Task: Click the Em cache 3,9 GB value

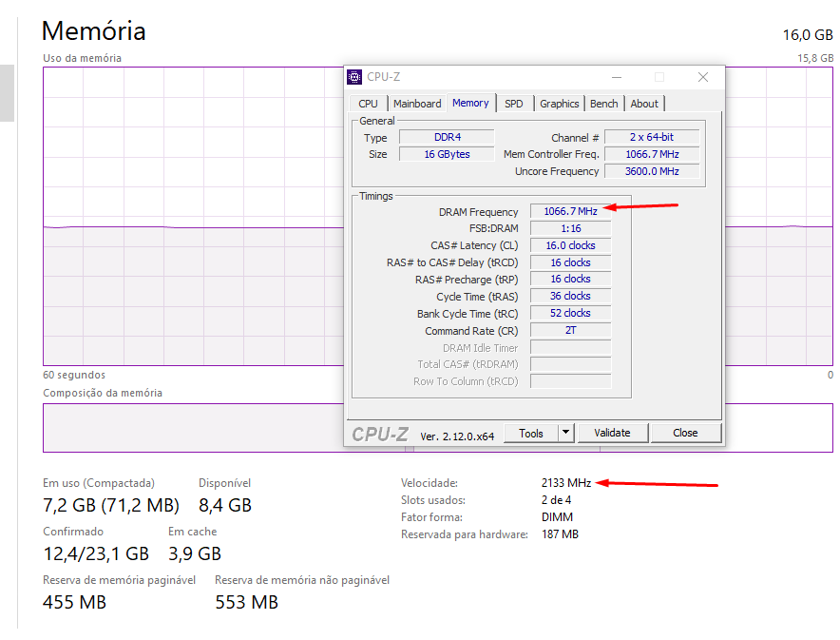Action: pos(195,553)
